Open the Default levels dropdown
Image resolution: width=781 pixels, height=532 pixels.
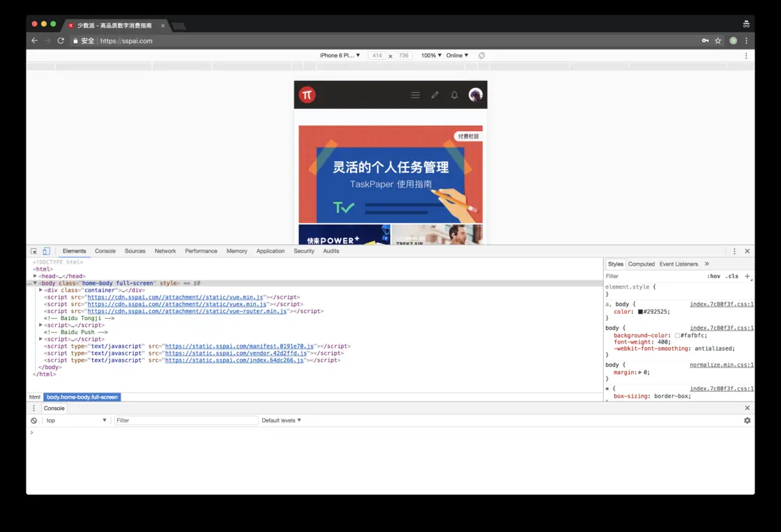click(282, 420)
